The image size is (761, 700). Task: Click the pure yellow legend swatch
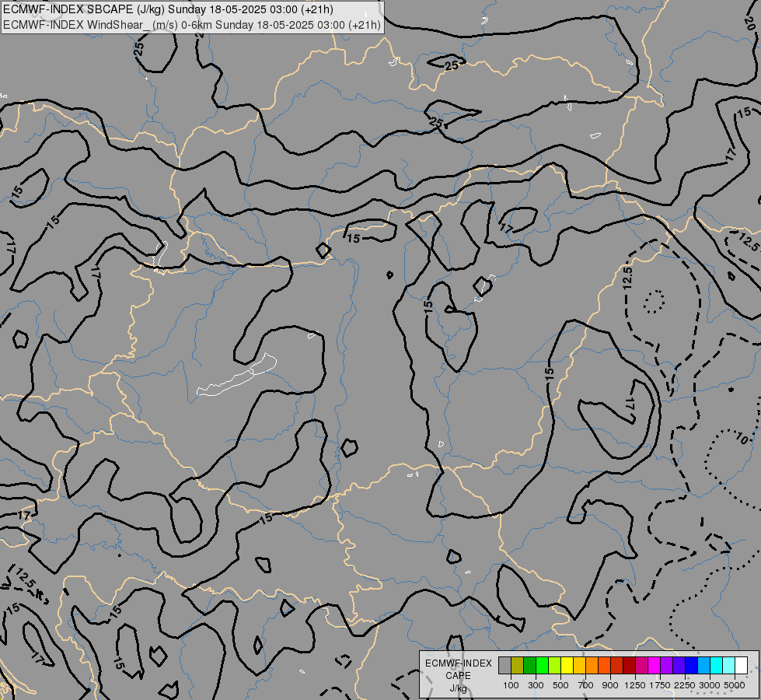point(567,665)
